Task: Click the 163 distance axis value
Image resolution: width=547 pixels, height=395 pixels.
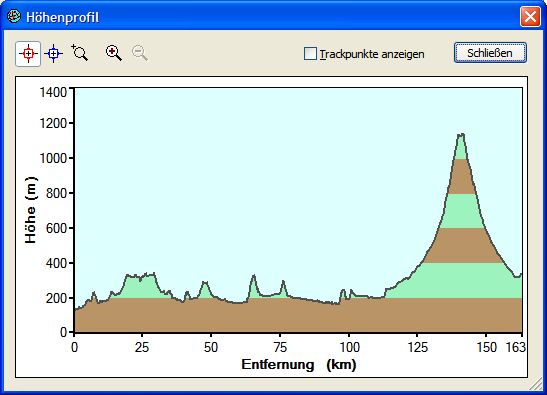Action: pyautogui.click(x=516, y=347)
